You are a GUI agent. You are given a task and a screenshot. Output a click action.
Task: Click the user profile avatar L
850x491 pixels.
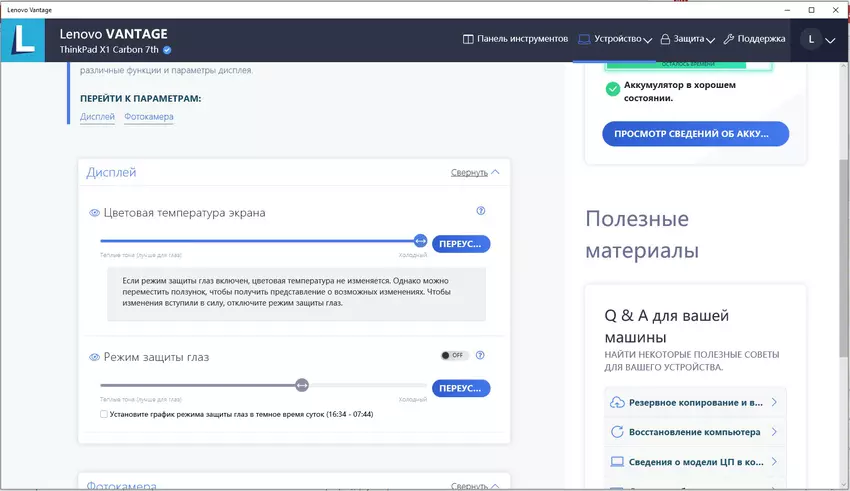pos(812,39)
